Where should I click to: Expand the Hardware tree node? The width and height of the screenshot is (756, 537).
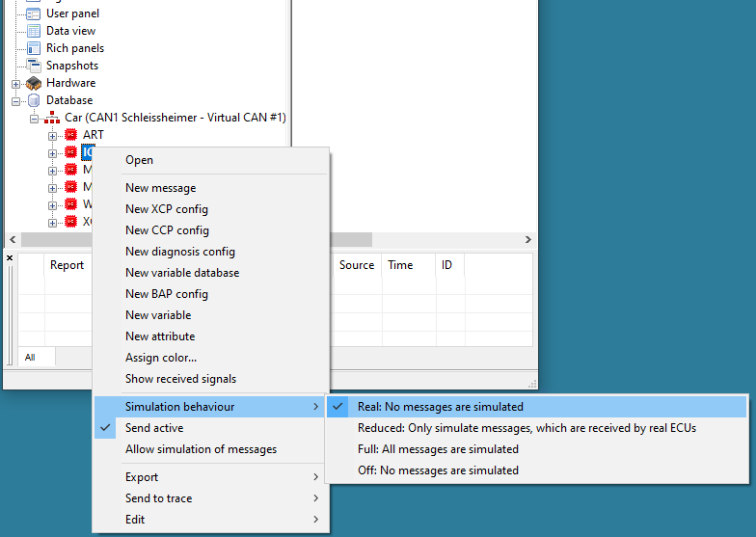[x=16, y=84]
